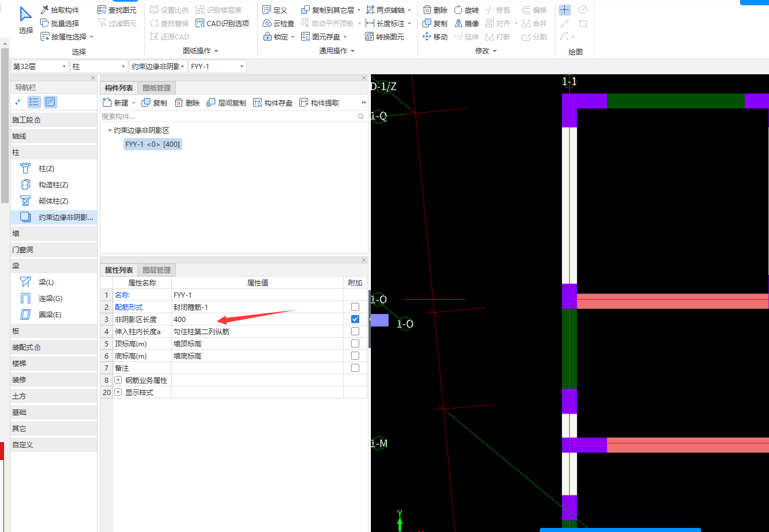Open 批量选择 batch select
Image resolution: width=769 pixels, height=532 pixels.
[x=60, y=23]
